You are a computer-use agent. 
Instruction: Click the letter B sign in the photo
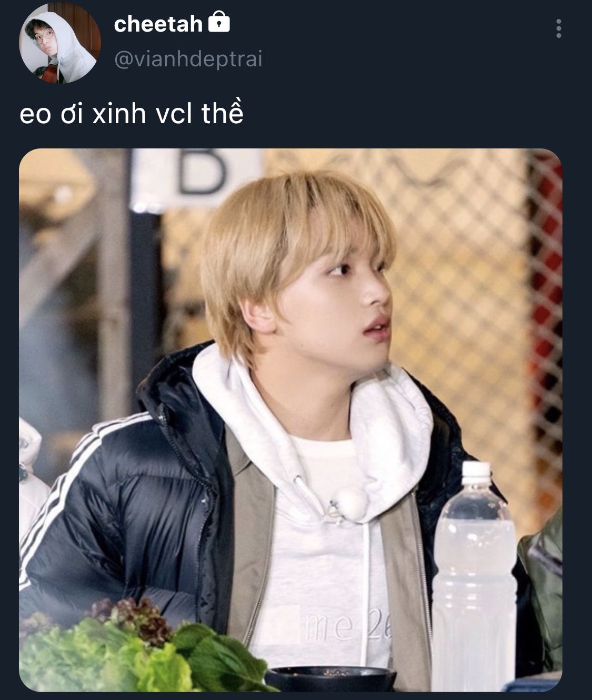202,171
